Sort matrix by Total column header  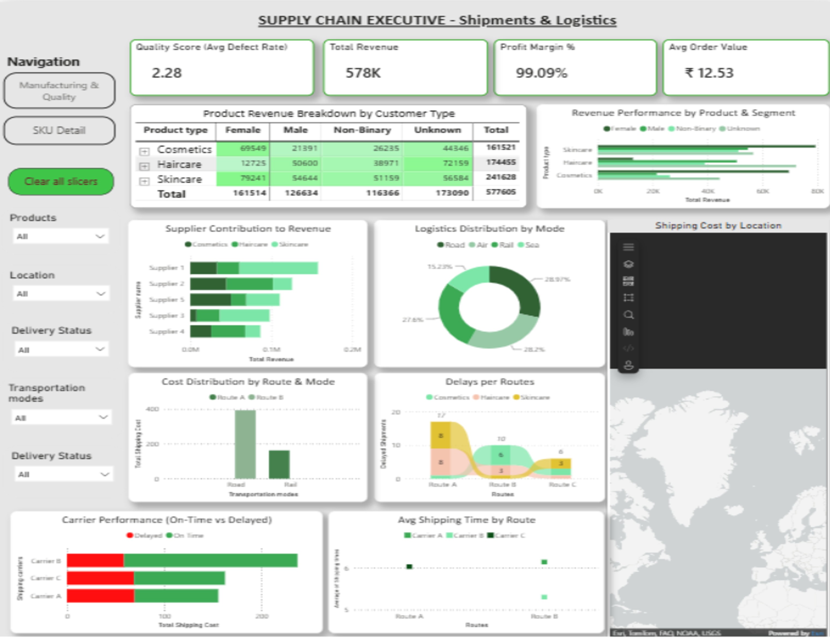click(496, 130)
